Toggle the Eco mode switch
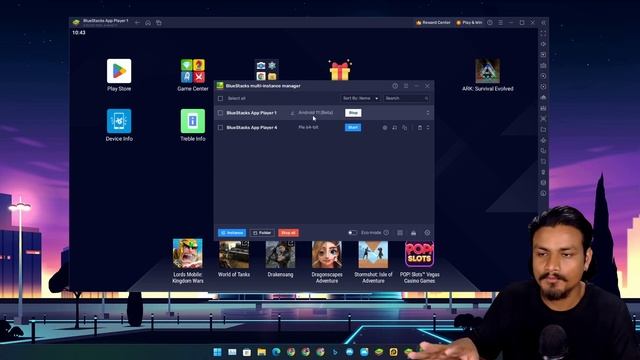The image size is (640, 360). coord(352,233)
